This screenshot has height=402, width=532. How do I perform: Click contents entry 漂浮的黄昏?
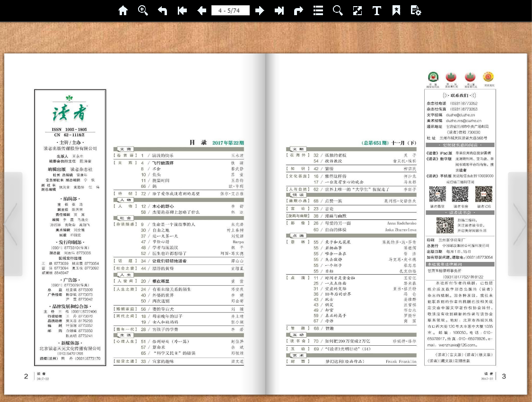[163, 268]
